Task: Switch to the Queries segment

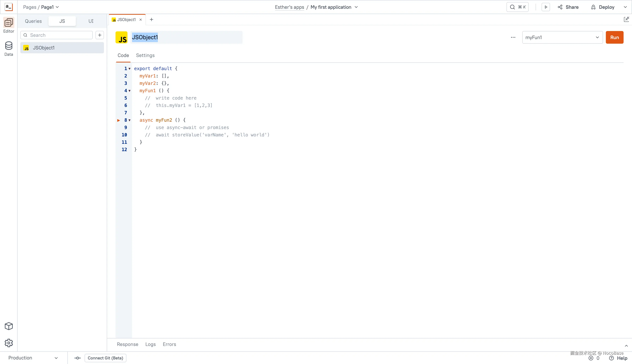Action: coord(33,21)
